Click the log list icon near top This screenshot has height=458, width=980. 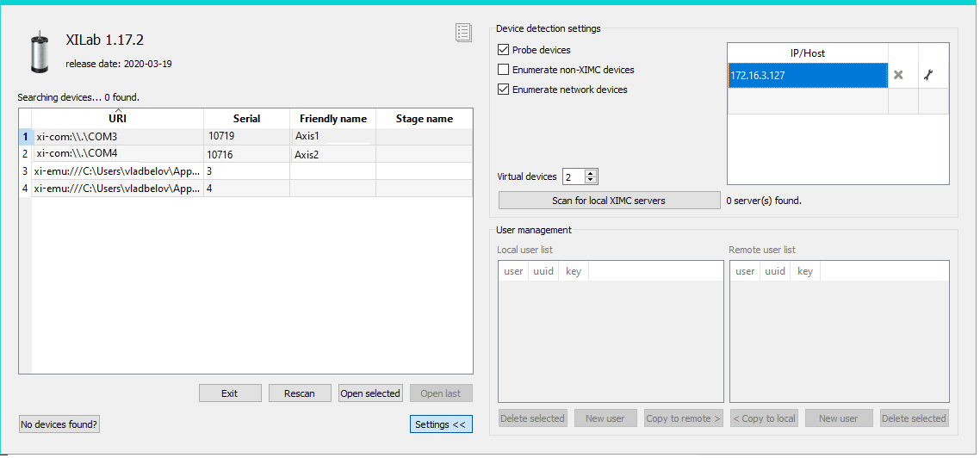click(463, 33)
